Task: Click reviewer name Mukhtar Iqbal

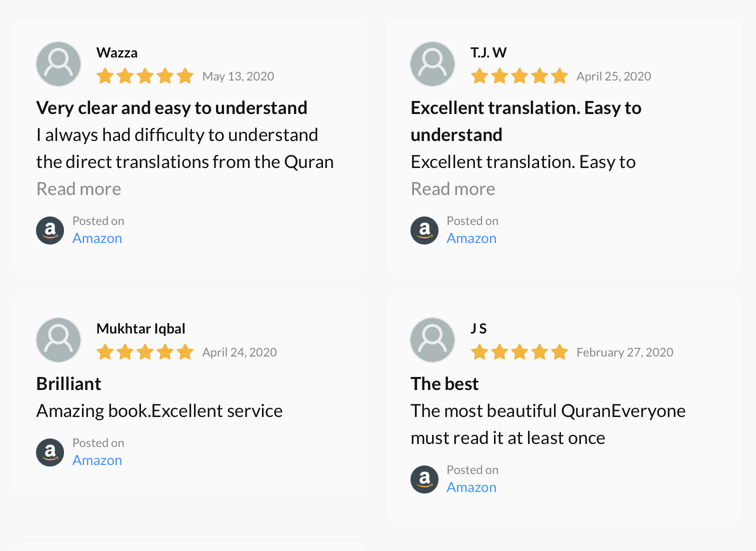Action: point(141,328)
